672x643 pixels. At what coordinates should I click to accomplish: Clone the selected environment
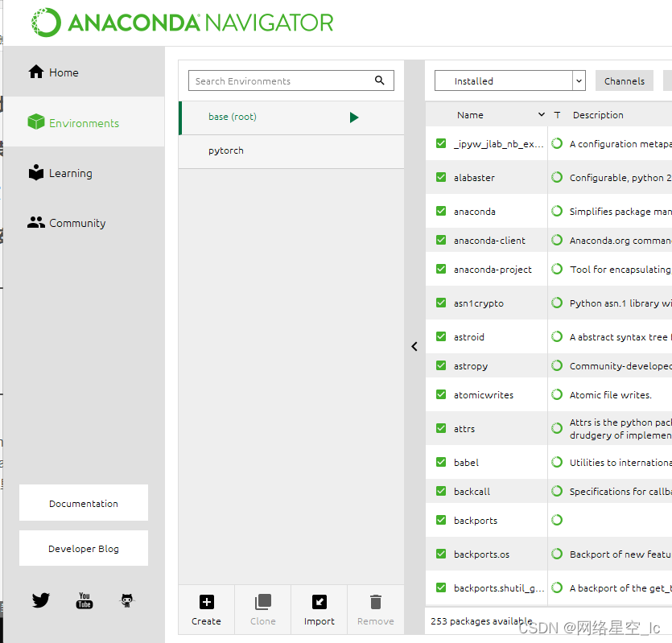[262, 609]
